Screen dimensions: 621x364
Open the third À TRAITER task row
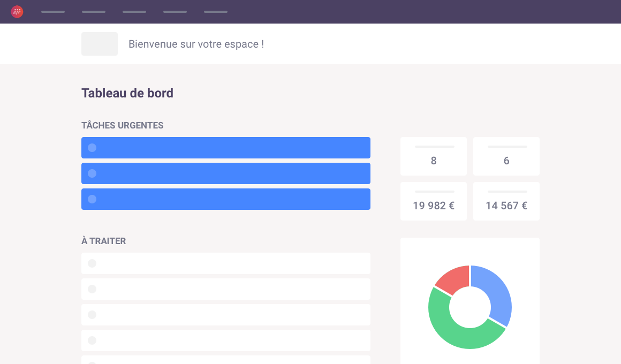tap(226, 315)
